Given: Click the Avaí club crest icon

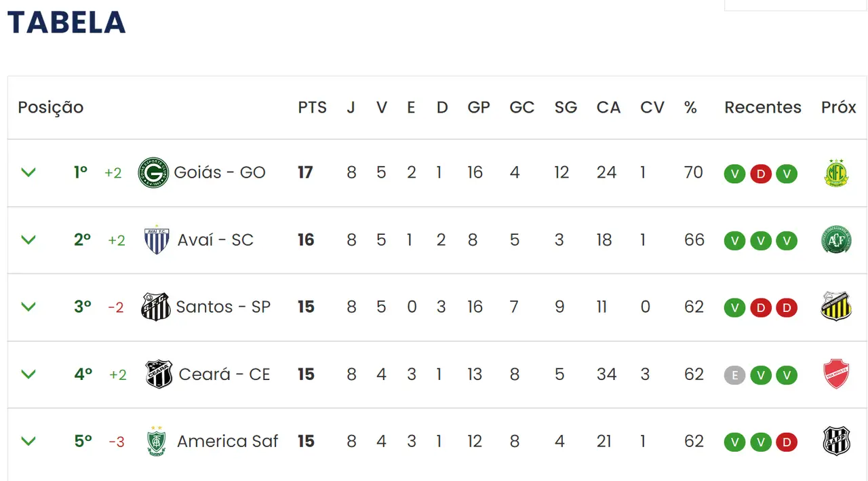Looking at the screenshot, I should point(157,240).
